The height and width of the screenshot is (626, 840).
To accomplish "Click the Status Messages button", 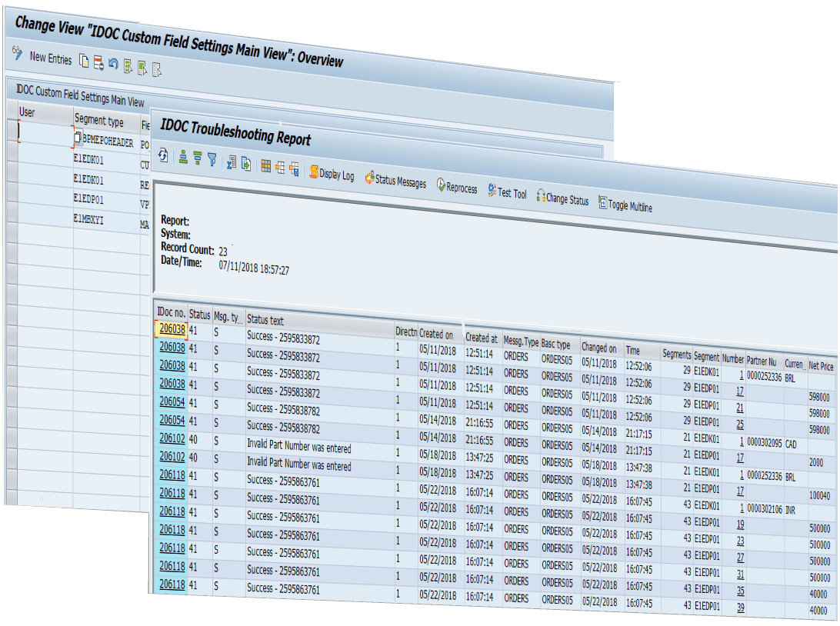I will coord(396,180).
